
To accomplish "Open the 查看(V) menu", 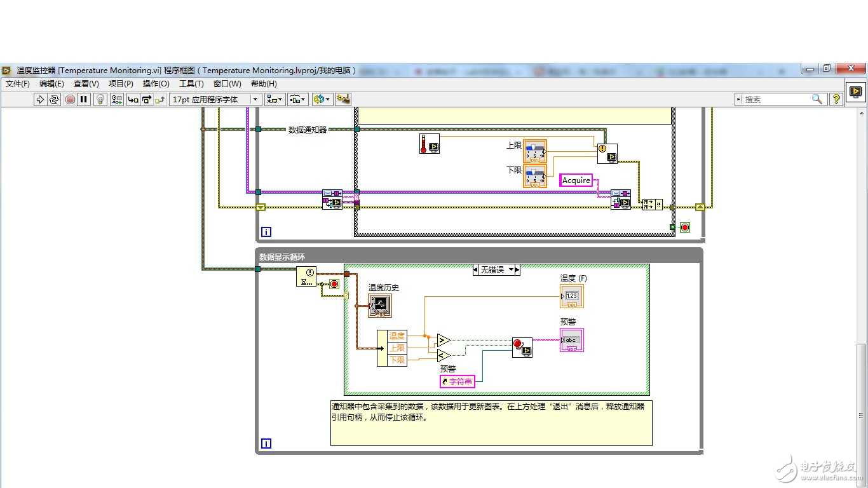I will coord(86,83).
